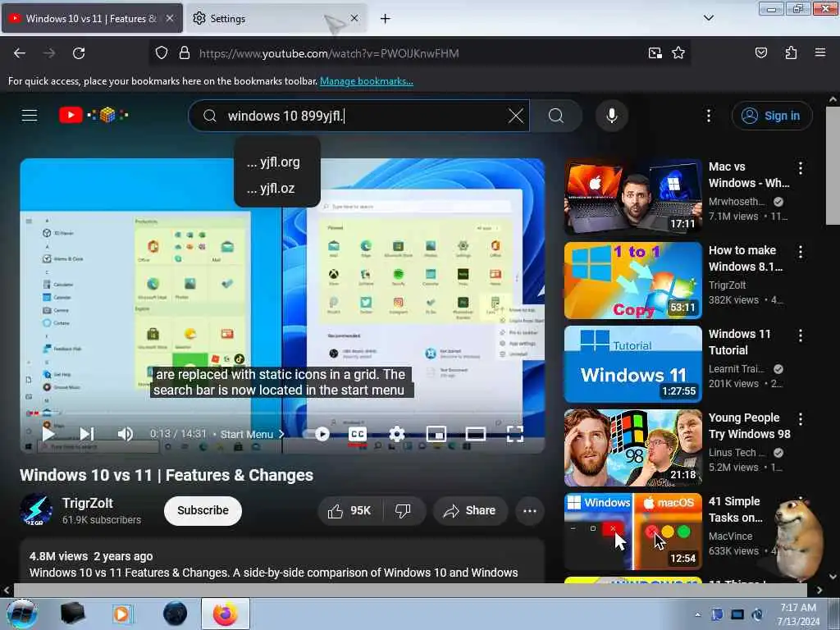Viewport: 840px width, 630px height.
Task: Toggle closed captions CC button
Action: tap(358, 434)
